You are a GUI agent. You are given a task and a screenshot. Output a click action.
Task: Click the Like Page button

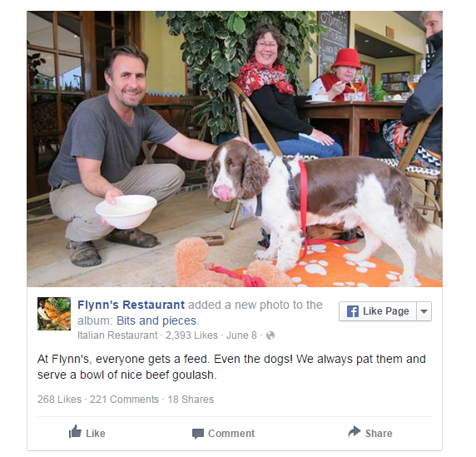tap(378, 311)
